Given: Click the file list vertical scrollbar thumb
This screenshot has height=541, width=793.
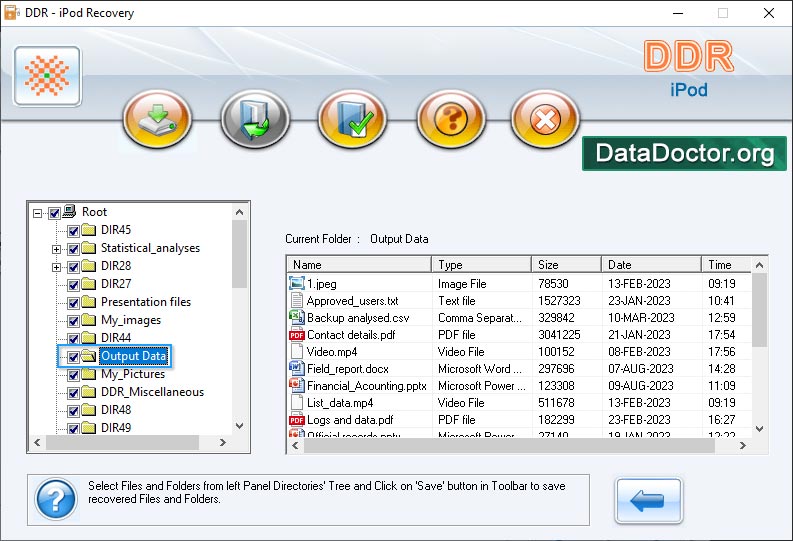Looking at the screenshot, I should click(x=759, y=310).
